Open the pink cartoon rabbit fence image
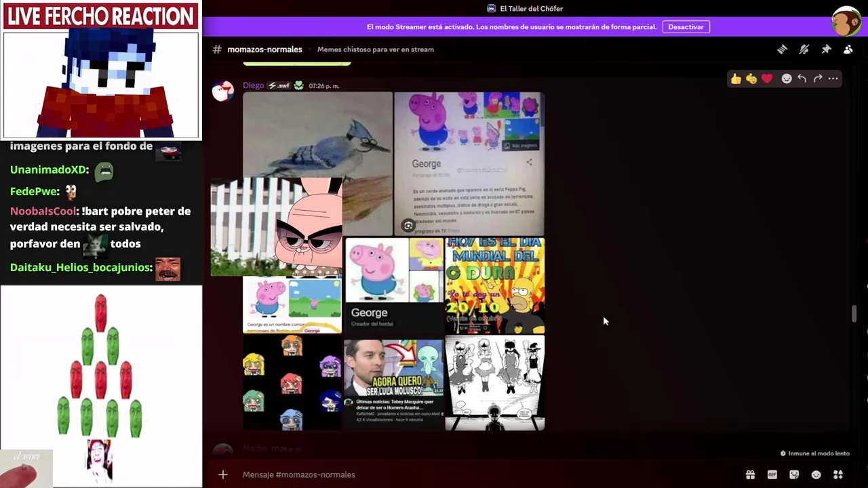This screenshot has width=868, height=488. click(277, 226)
